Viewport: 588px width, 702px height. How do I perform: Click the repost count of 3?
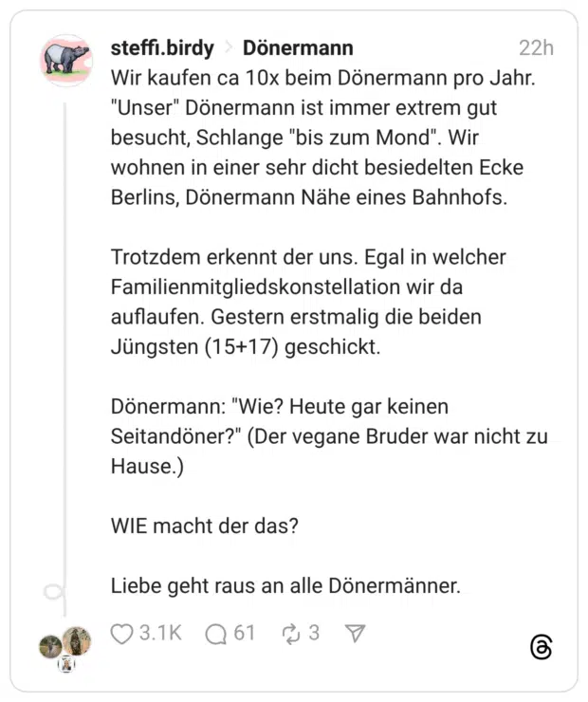[314, 633]
